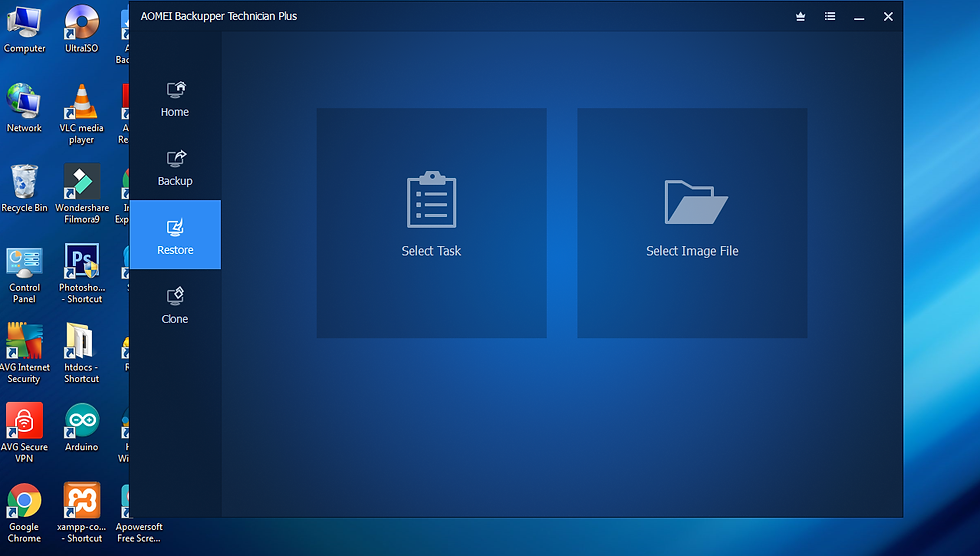Select the xampp-control shortcut icon
Image resolution: width=980 pixels, height=556 pixels.
coord(82,513)
